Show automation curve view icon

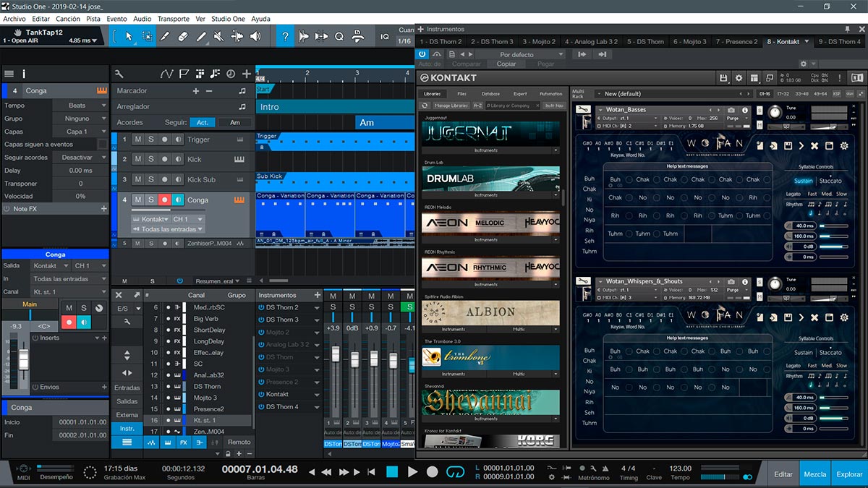(x=167, y=74)
